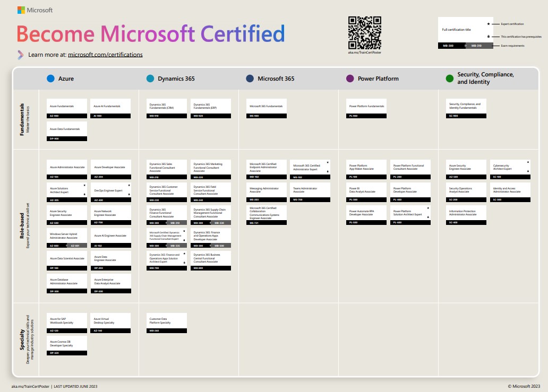The height and width of the screenshot is (392, 548).
Task: Click the star on DevOps Engineer Expert card
Action: click(x=129, y=185)
